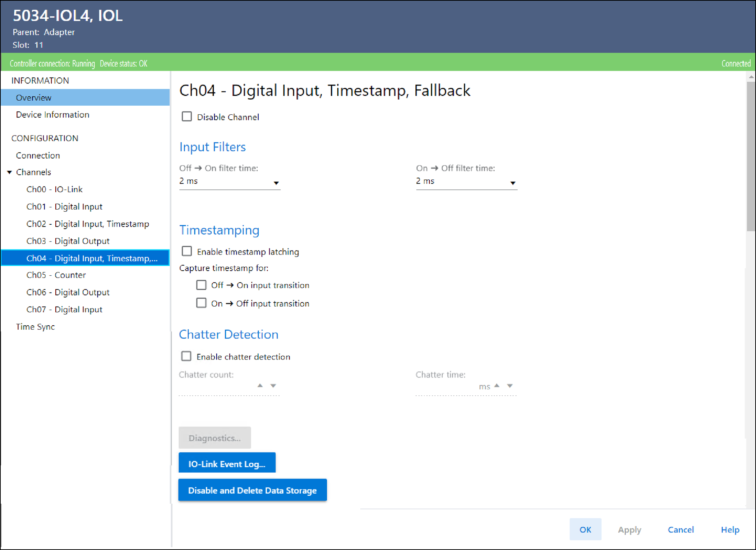This screenshot has width=756, height=550.
Task: Click Disable and Delete Data Storage
Action: point(252,490)
